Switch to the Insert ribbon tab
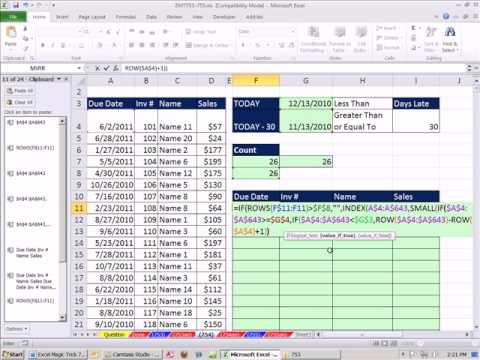This screenshot has height=360, width=480. click(62, 17)
